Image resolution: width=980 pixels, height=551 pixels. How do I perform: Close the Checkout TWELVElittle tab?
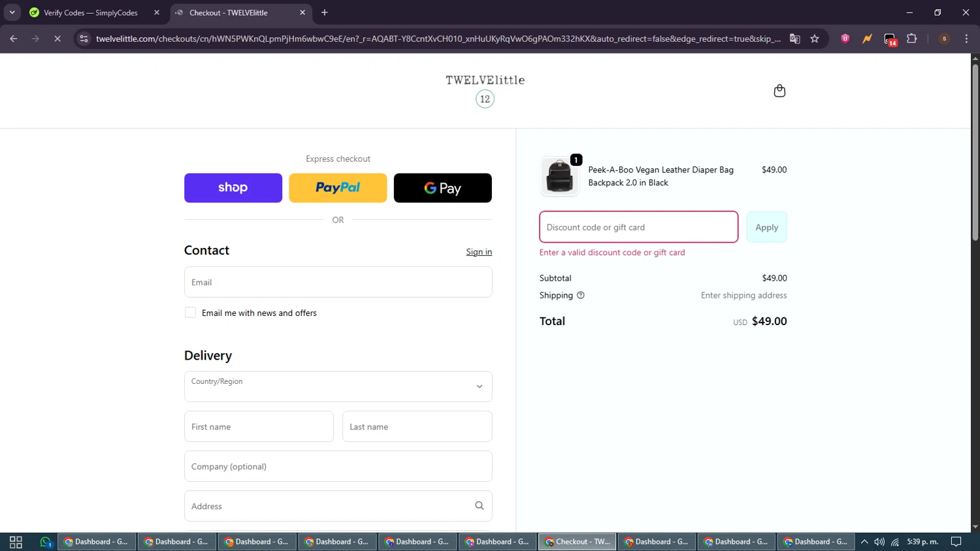(302, 12)
